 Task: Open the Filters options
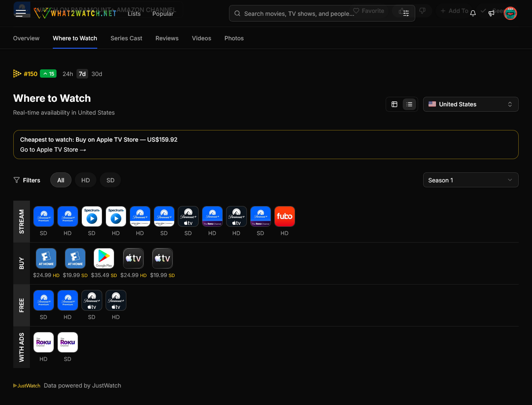27,180
